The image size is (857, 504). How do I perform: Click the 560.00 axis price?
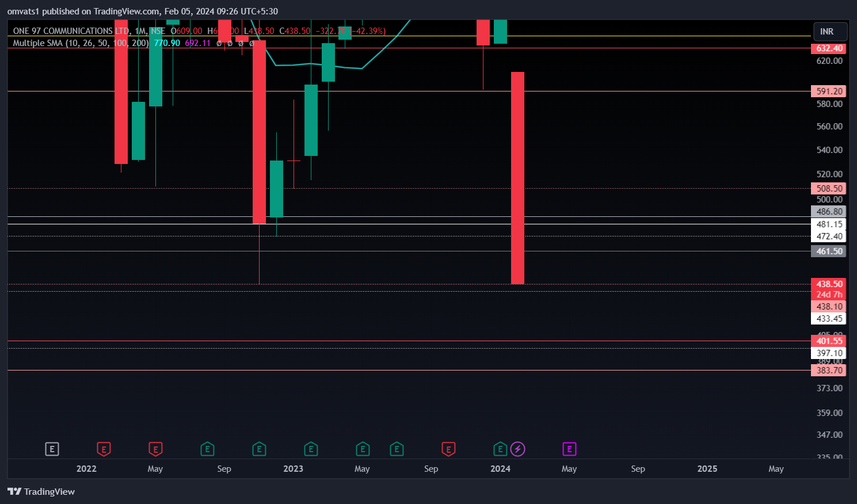(829, 127)
